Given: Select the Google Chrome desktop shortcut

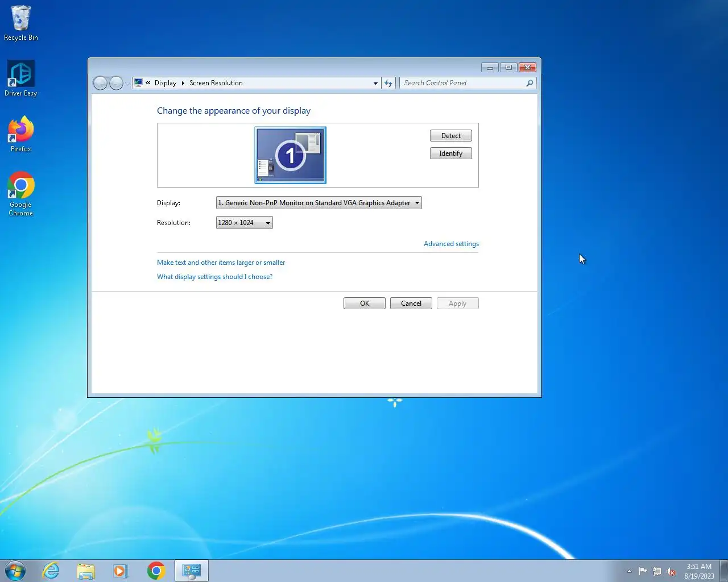Looking at the screenshot, I should coord(21,194).
